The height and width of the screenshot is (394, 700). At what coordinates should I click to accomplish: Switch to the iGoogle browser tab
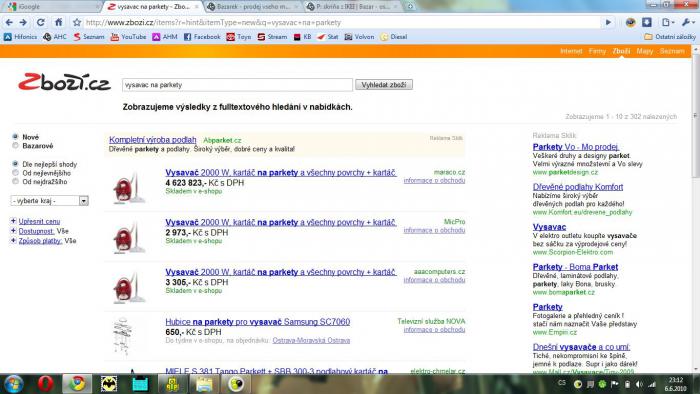(50, 7)
